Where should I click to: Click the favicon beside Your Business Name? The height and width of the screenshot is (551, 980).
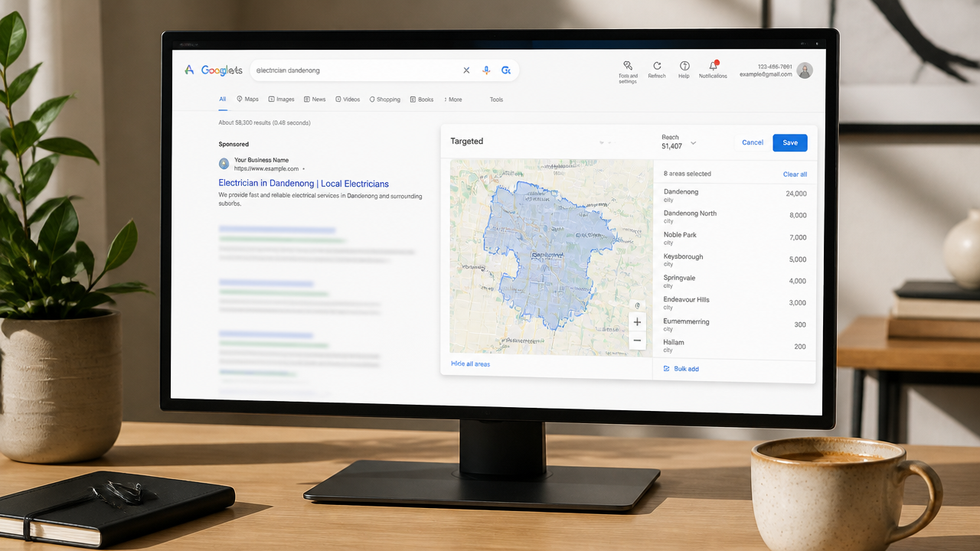tap(224, 164)
